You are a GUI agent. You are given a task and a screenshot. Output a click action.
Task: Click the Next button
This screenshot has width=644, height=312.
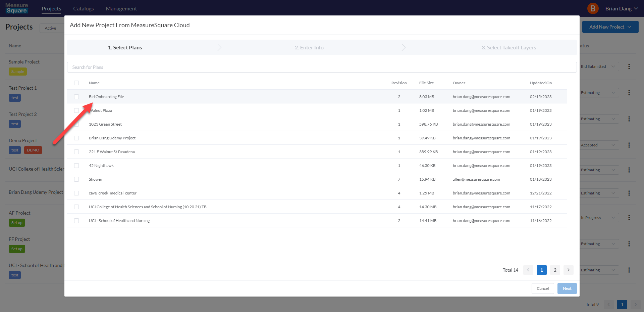tap(567, 288)
